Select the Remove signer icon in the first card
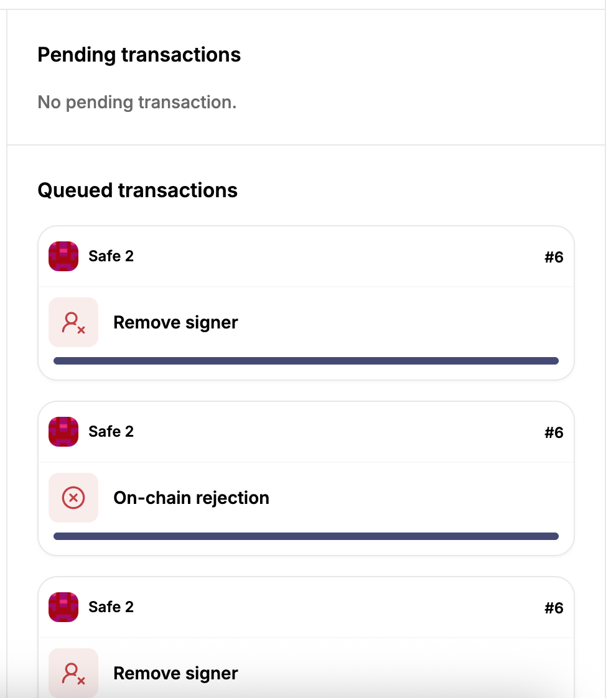616x698 pixels. click(73, 322)
